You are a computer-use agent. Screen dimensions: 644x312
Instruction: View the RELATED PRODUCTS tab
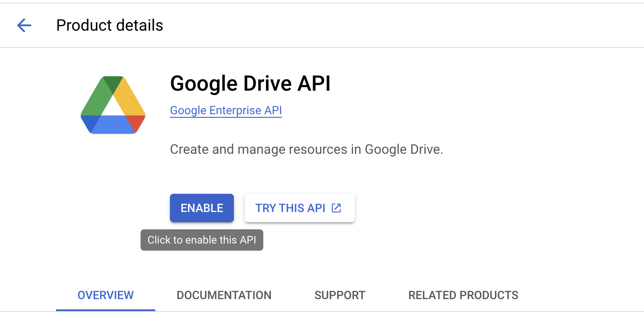click(463, 295)
